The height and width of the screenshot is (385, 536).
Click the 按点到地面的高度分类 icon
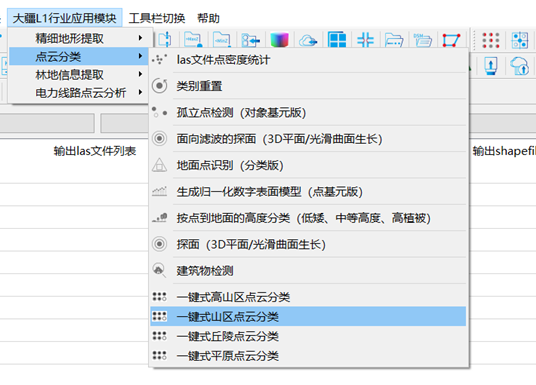[x=159, y=217]
